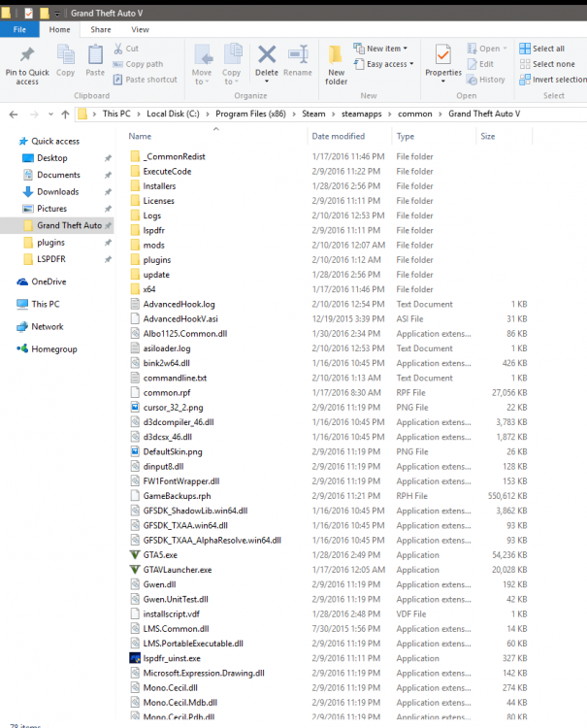Viewport: 587px width, 728px height.
Task: Expand breadcrumb chevron after steamapps
Action: point(389,115)
